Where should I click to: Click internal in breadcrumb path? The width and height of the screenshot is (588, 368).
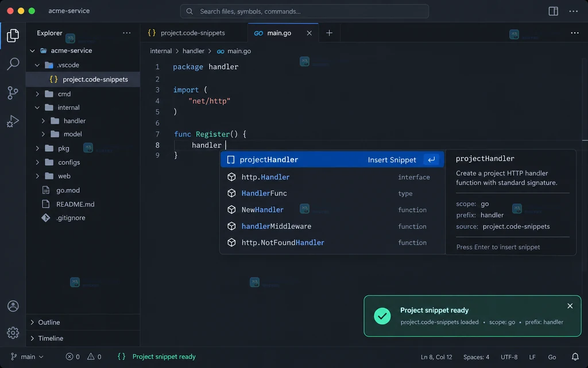coord(161,51)
